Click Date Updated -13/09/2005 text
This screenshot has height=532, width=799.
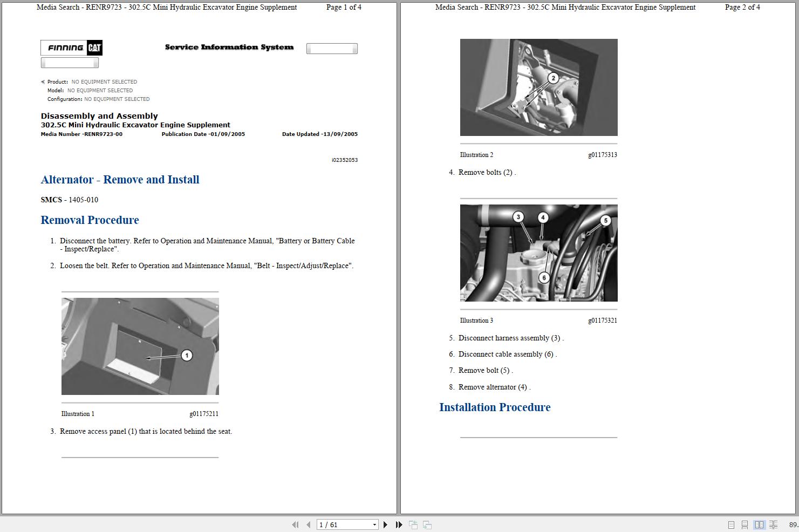[x=320, y=134]
